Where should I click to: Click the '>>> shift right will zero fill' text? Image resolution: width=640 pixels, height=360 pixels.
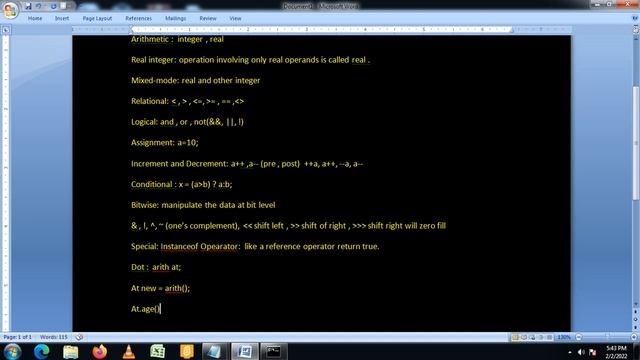coord(399,226)
